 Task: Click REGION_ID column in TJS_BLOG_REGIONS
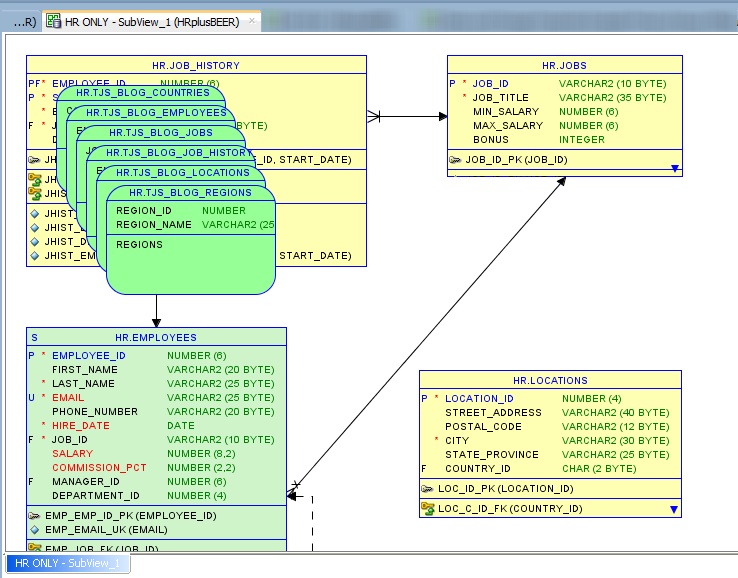[144, 210]
